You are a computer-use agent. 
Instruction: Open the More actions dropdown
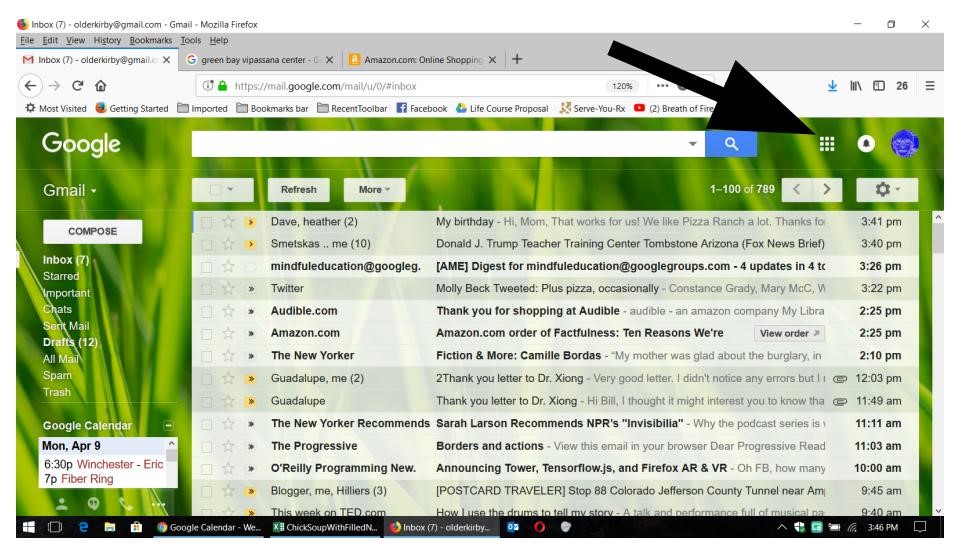pyautogui.click(x=374, y=189)
